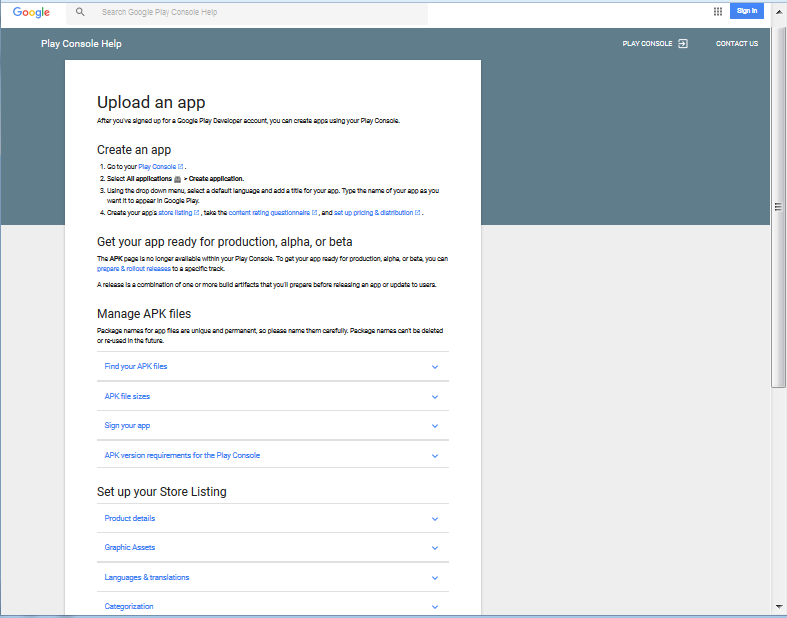
Task: Click the search magnifier icon
Action: pyautogui.click(x=80, y=12)
